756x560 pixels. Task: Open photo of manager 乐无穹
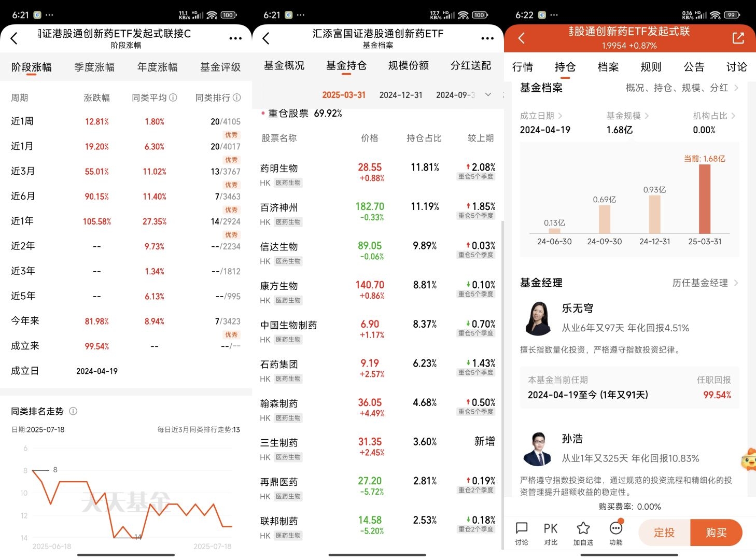click(x=538, y=318)
